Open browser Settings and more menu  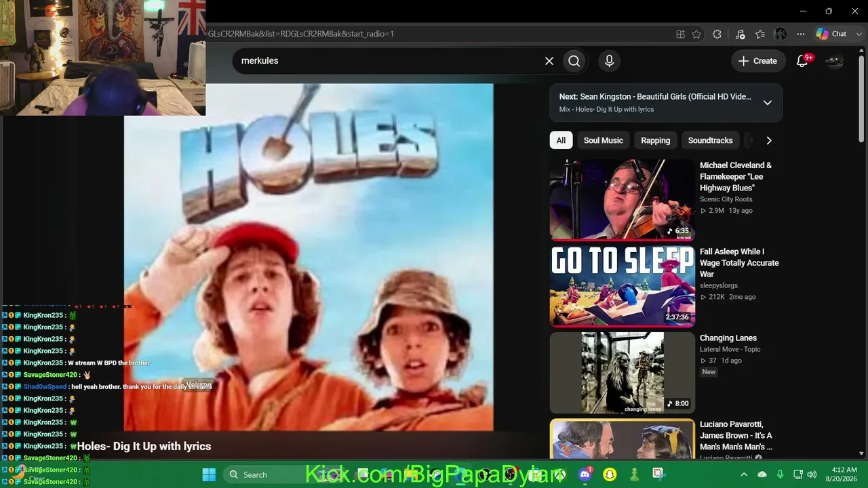801,34
